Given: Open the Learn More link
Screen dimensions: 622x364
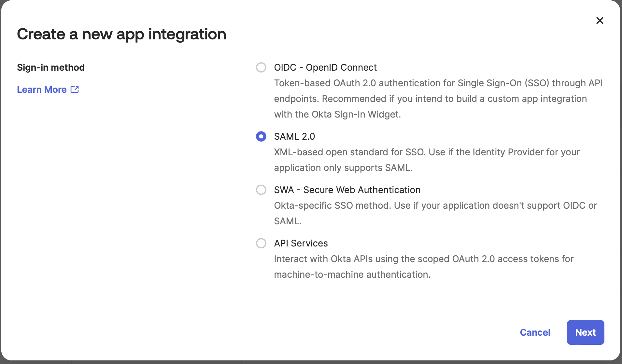Looking at the screenshot, I should pyautogui.click(x=42, y=90).
